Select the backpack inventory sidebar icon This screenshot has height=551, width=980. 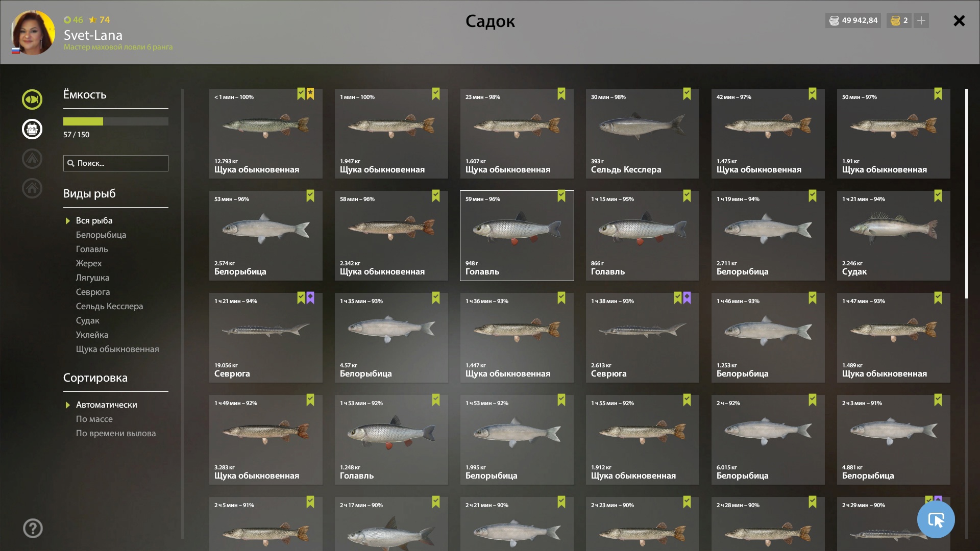click(x=32, y=129)
